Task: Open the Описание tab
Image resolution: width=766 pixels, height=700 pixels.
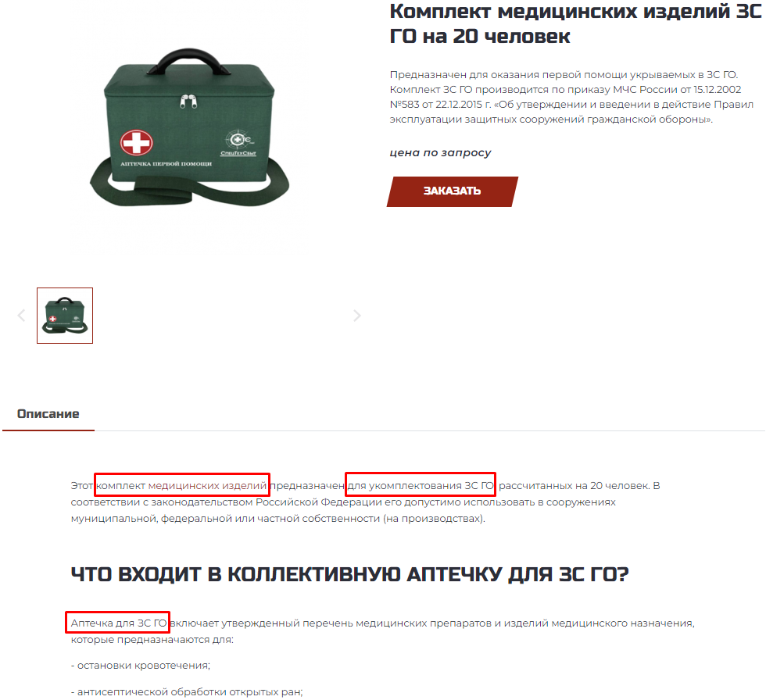Action: point(48,413)
